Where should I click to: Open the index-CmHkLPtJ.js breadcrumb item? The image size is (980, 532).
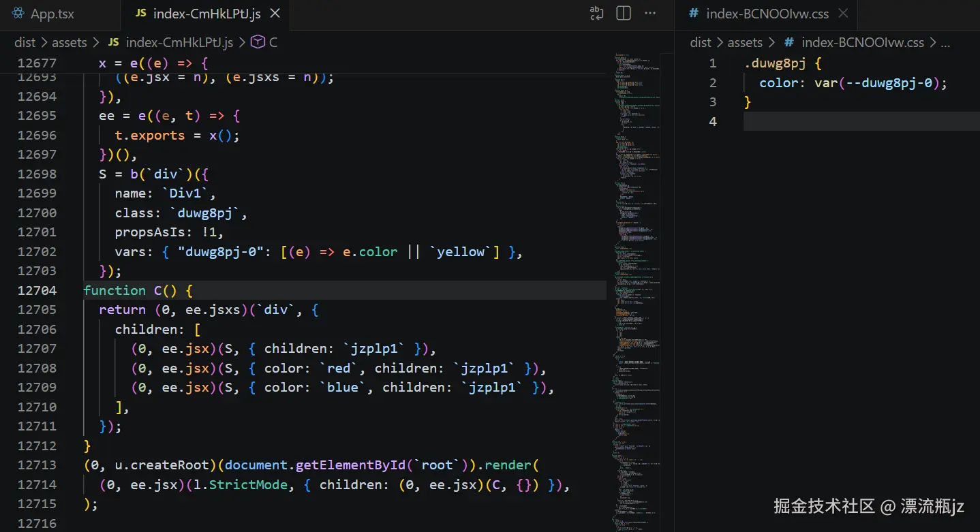[x=179, y=42]
